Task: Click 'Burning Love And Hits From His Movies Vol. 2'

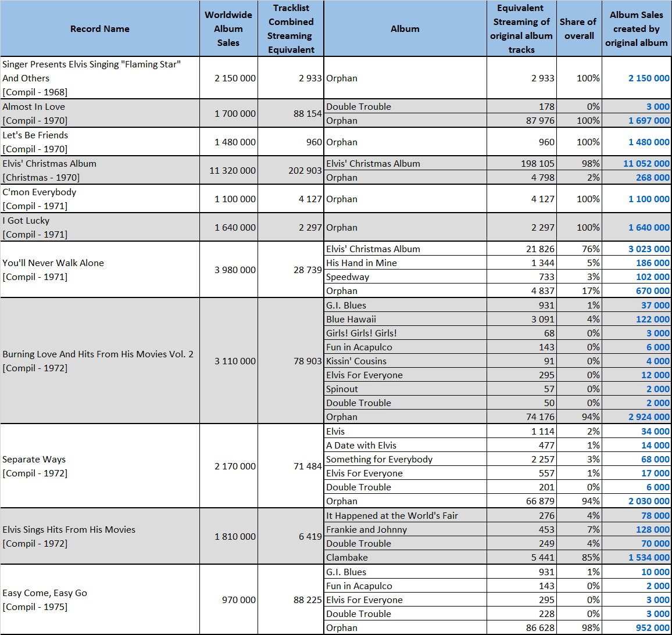Action: (x=100, y=361)
